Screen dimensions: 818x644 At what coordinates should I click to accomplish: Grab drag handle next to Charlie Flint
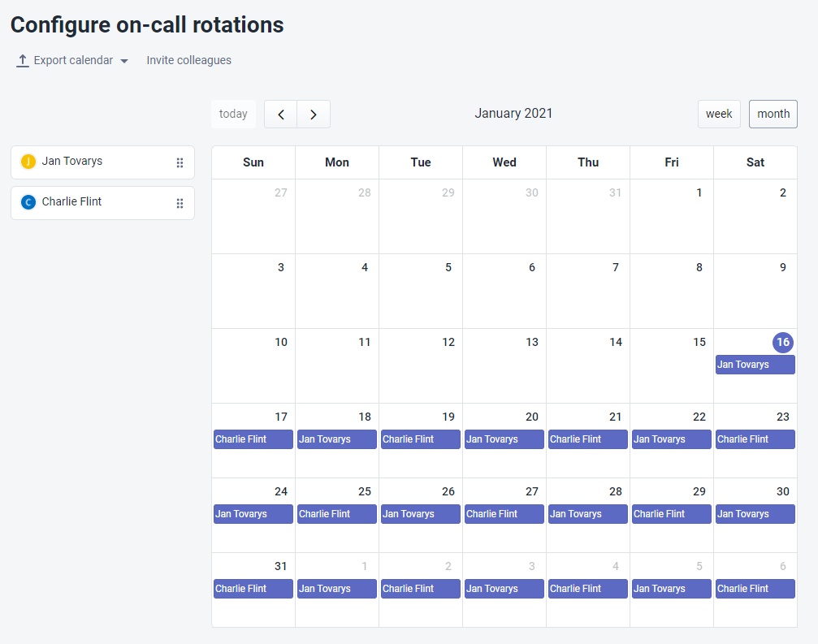[180, 203]
